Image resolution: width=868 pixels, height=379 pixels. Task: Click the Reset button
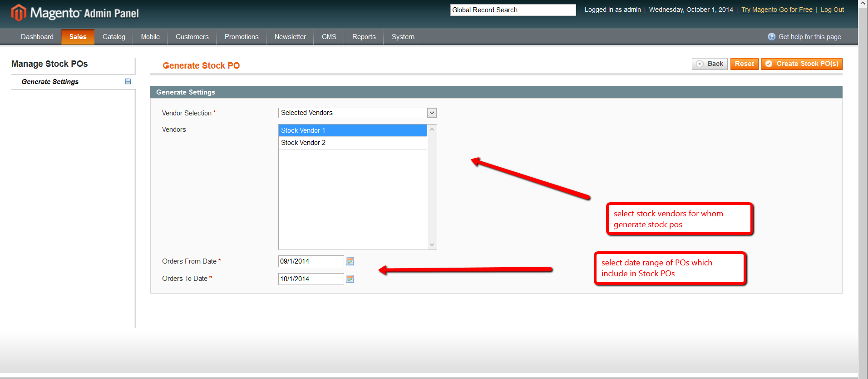pos(744,64)
